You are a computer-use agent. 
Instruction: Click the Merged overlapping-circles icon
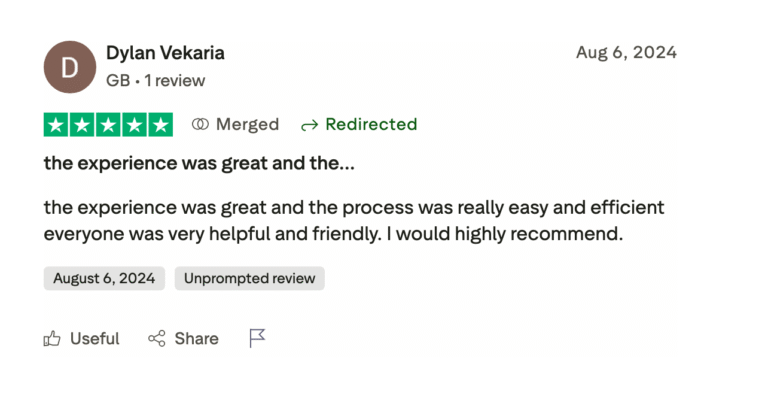point(200,125)
